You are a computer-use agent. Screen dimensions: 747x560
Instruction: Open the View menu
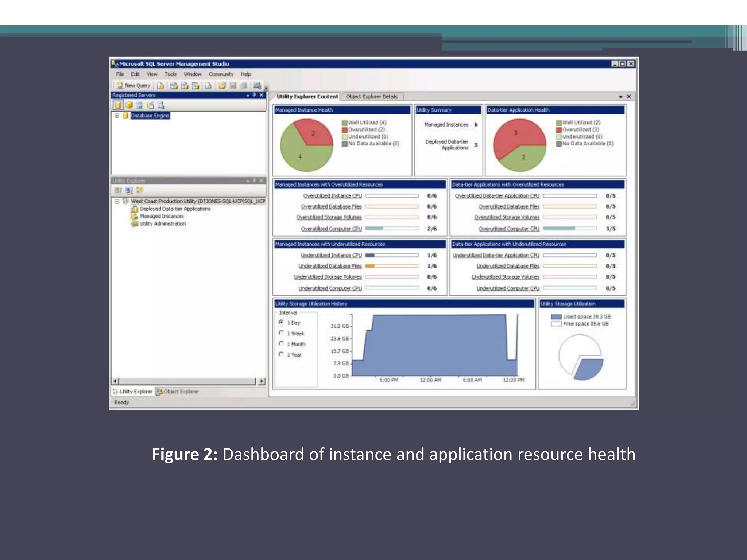tap(152, 74)
